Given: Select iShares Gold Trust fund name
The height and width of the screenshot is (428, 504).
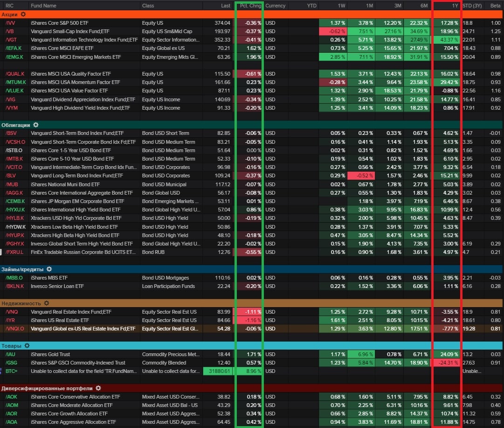Looking at the screenshot, I should coord(50,354).
